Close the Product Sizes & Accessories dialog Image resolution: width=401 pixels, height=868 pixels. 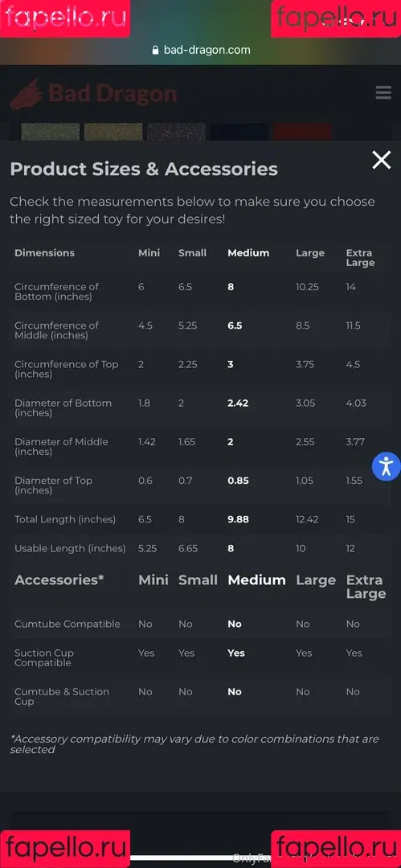[x=382, y=160]
